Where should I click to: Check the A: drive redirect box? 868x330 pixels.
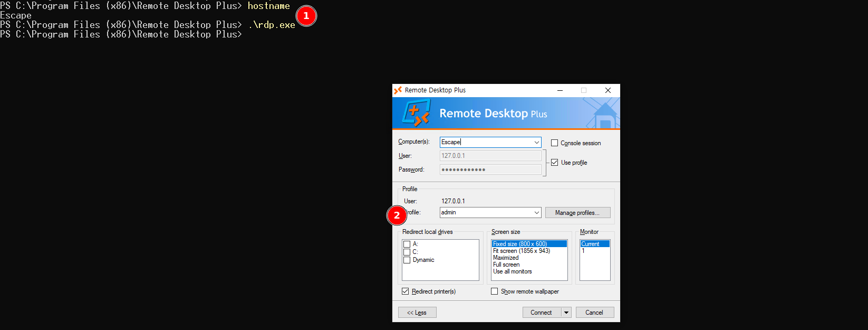pyautogui.click(x=407, y=244)
